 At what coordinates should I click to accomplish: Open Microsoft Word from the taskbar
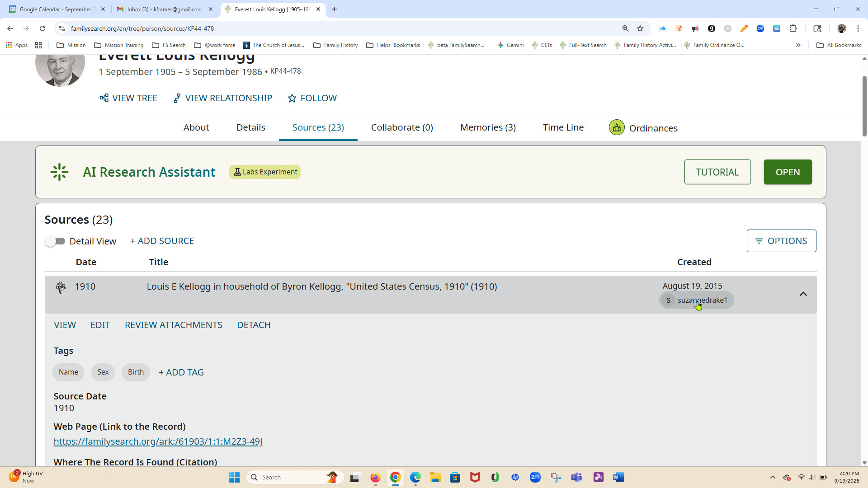point(618,477)
